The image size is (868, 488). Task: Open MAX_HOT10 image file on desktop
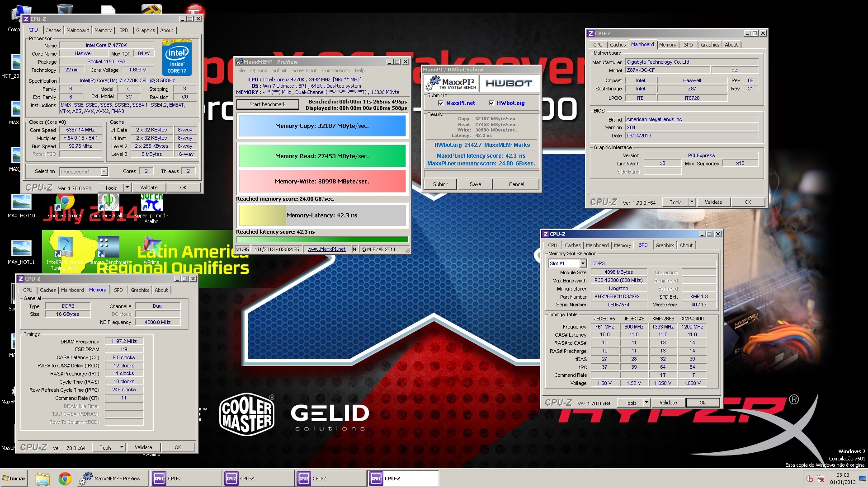coord(21,206)
